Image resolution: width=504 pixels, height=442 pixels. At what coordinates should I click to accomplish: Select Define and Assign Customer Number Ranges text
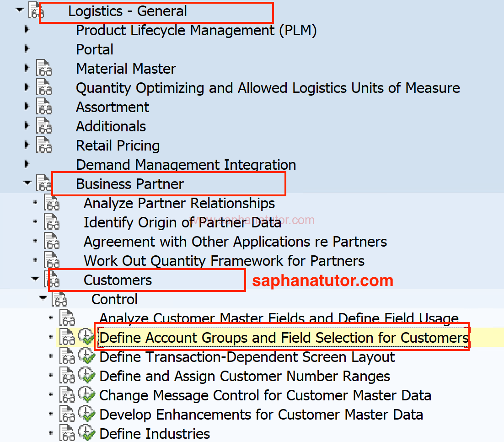tap(245, 377)
